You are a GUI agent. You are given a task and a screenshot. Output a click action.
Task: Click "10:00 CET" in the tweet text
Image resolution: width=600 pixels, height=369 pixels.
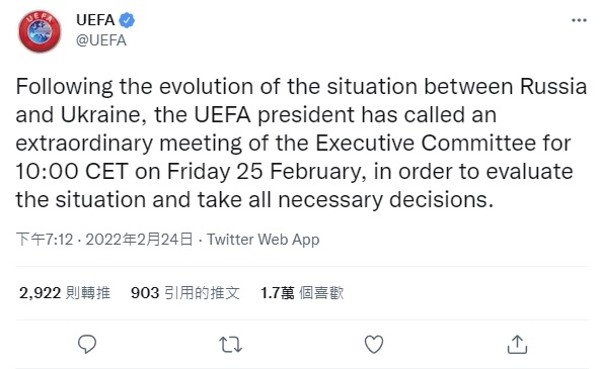tap(72, 171)
